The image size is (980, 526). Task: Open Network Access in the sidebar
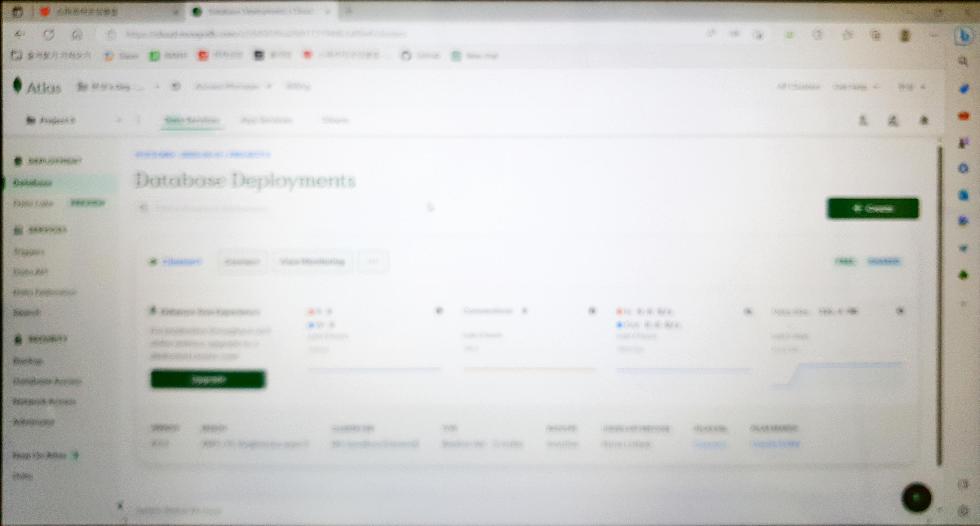click(44, 401)
